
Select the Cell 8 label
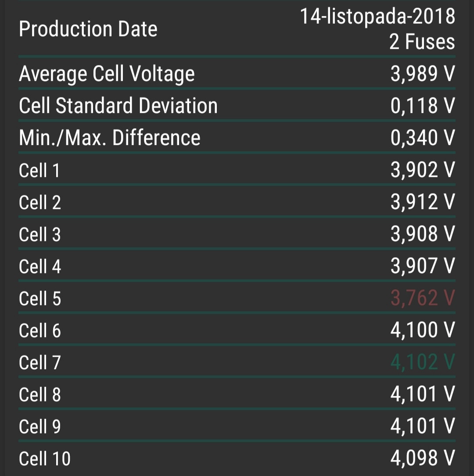39,394
